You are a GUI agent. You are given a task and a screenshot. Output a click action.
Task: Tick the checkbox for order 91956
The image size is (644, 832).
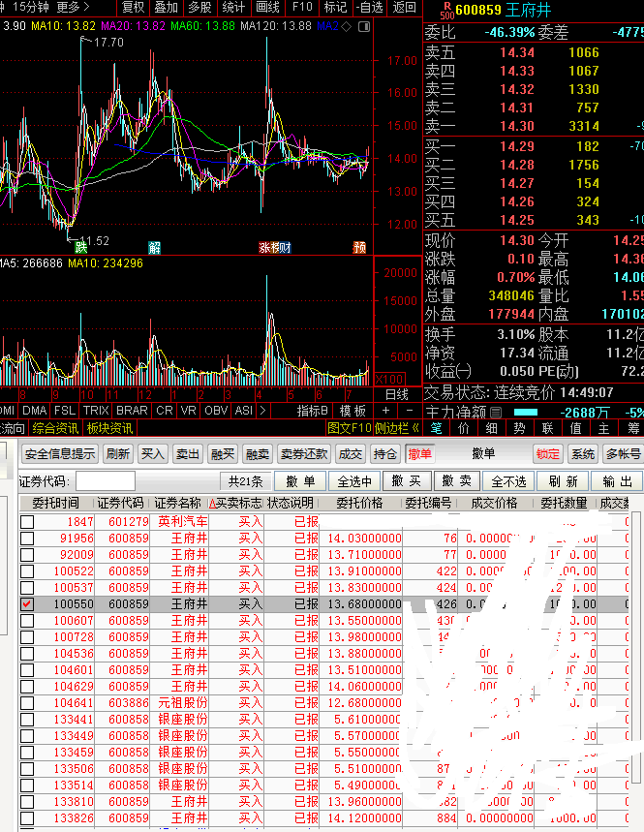pyautogui.click(x=27, y=539)
